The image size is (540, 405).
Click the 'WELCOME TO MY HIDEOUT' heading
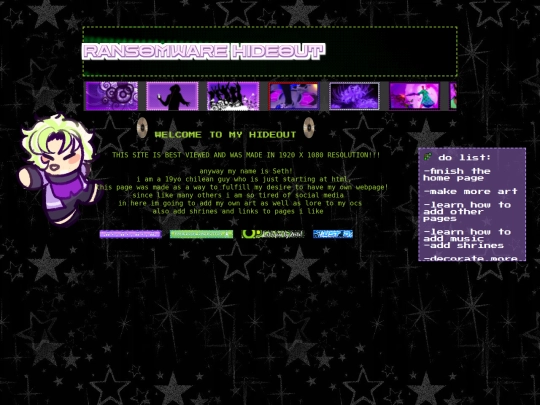coord(225,135)
